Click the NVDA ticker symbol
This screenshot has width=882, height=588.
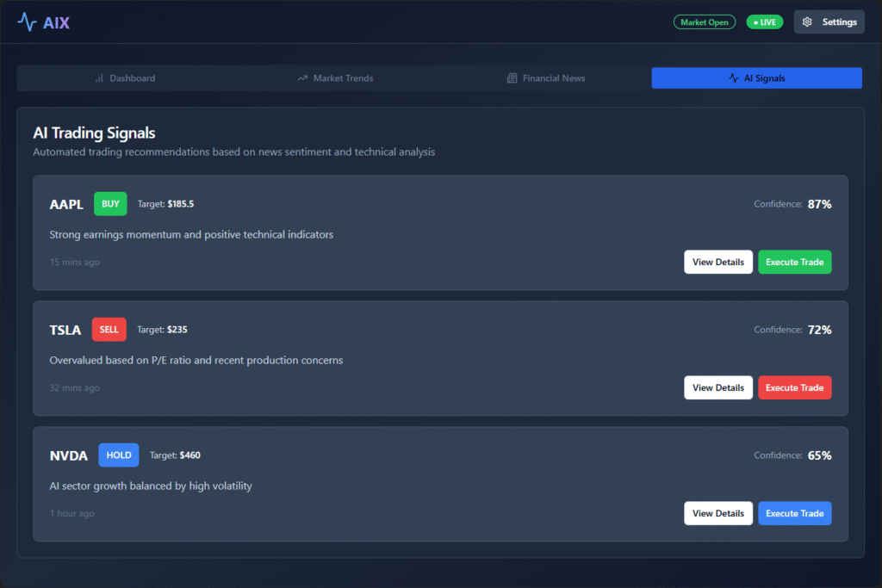tap(69, 456)
